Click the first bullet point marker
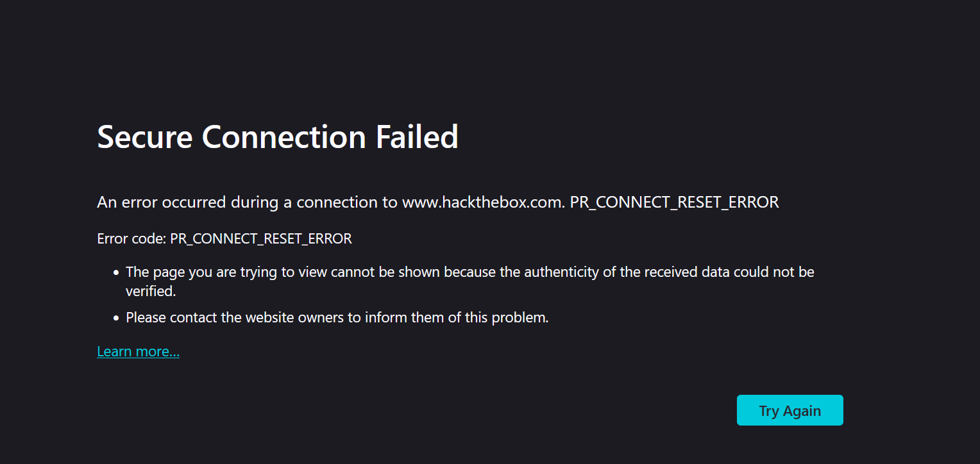This screenshot has width=980, height=464. pos(116,272)
